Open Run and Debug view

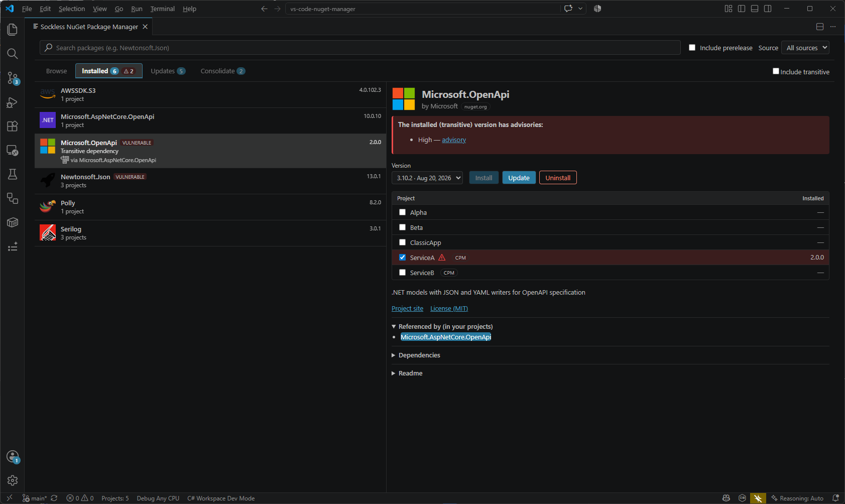pos(13,102)
